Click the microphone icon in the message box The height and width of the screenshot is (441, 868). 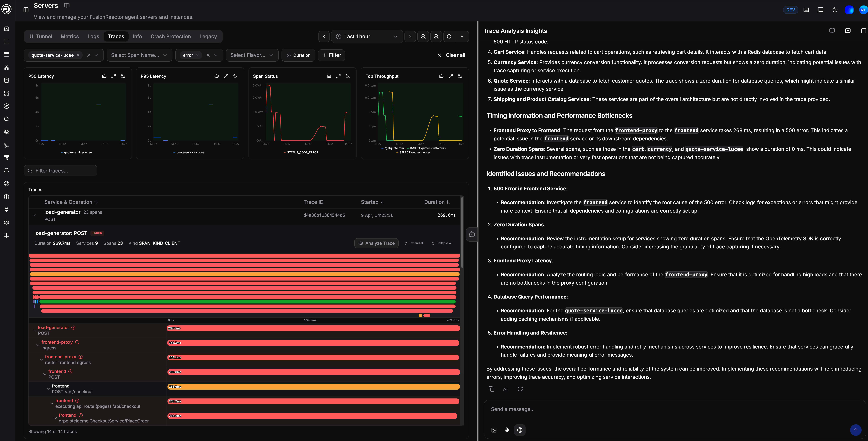click(507, 430)
